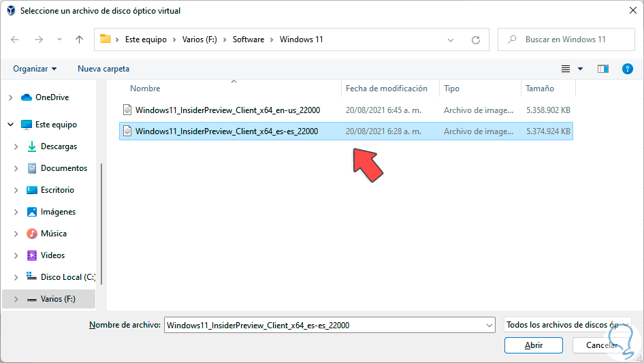This screenshot has height=363, width=644.
Task: Open Documentos in the sidebar
Action: (64, 168)
